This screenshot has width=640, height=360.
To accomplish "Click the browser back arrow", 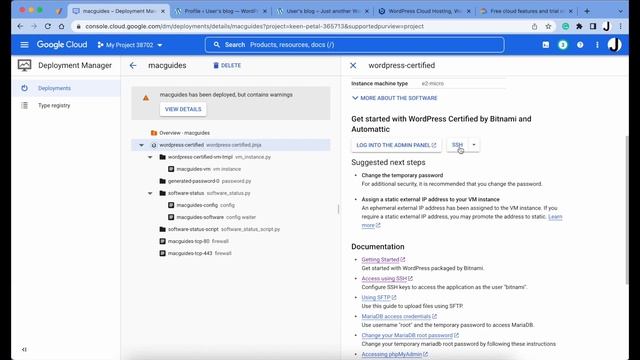I will pyautogui.click(x=20, y=26).
